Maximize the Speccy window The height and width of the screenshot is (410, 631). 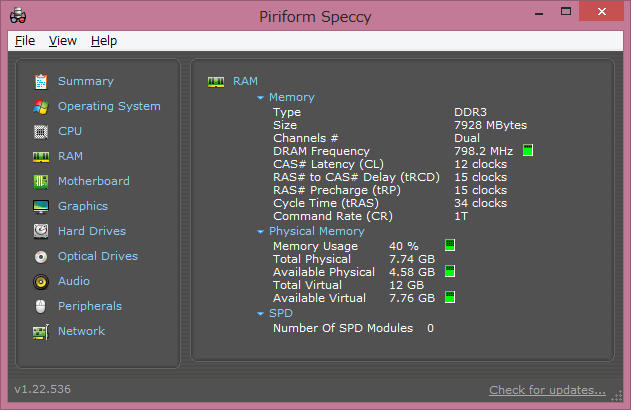pyautogui.click(x=566, y=12)
